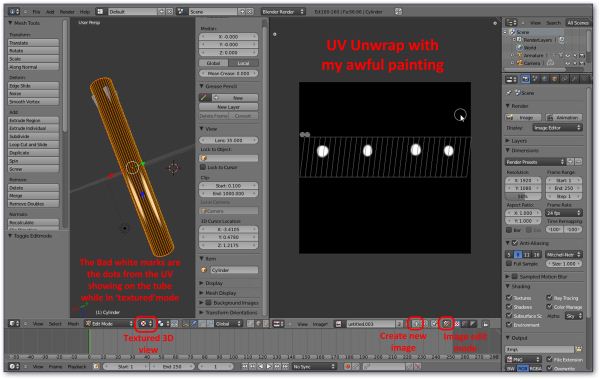Screen dimensions: 600x379
Task: Click the Rotate button in Mesh Tools
Action: click(x=33, y=51)
